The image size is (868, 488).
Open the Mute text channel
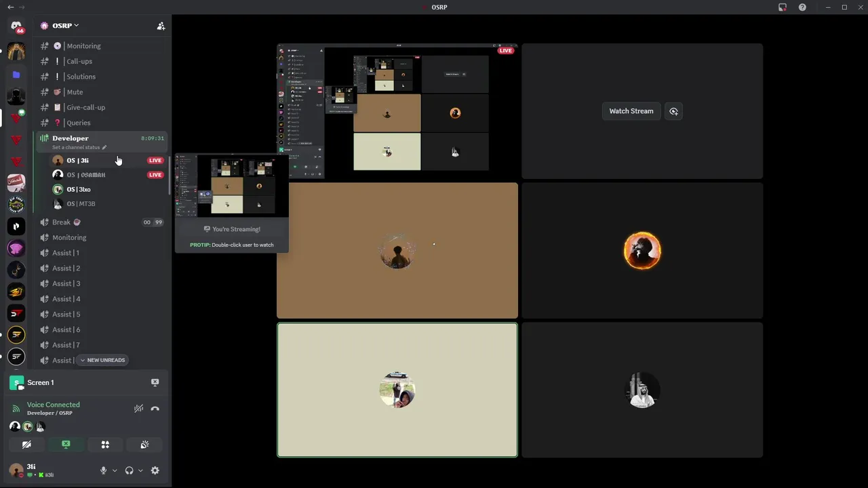coord(102,92)
